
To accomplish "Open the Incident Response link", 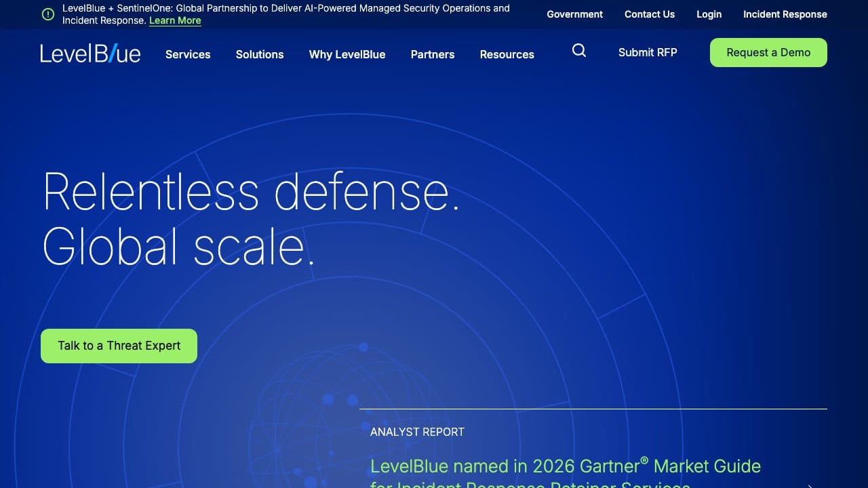I will pyautogui.click(x=785, y=14).
